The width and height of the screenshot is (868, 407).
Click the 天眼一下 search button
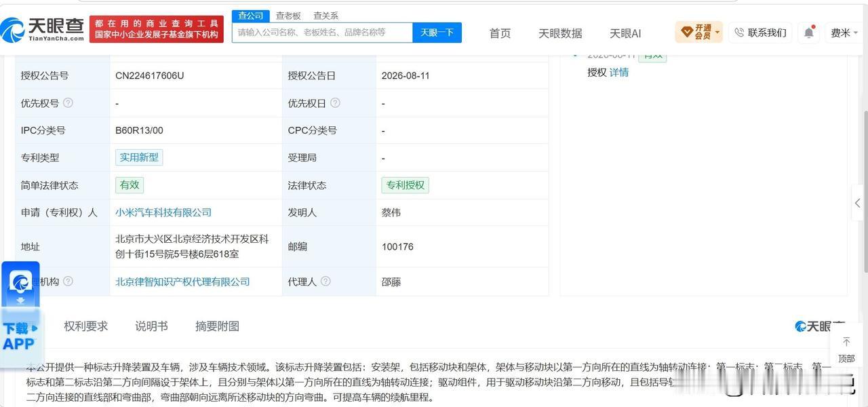click(437, 33)
